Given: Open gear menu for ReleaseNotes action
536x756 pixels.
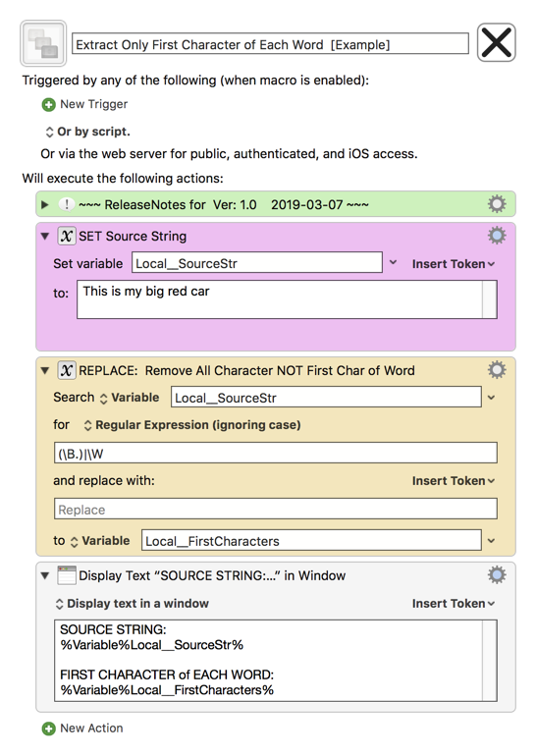Looking at the screenshot, I should coord(497,204).
